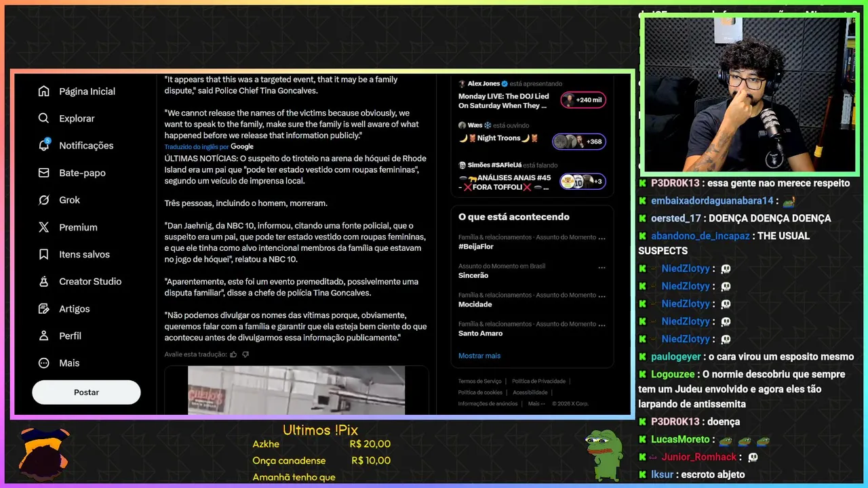Open the Mocidade trending topic
This screenshot has width=868, height=488.
coord(475,304)
